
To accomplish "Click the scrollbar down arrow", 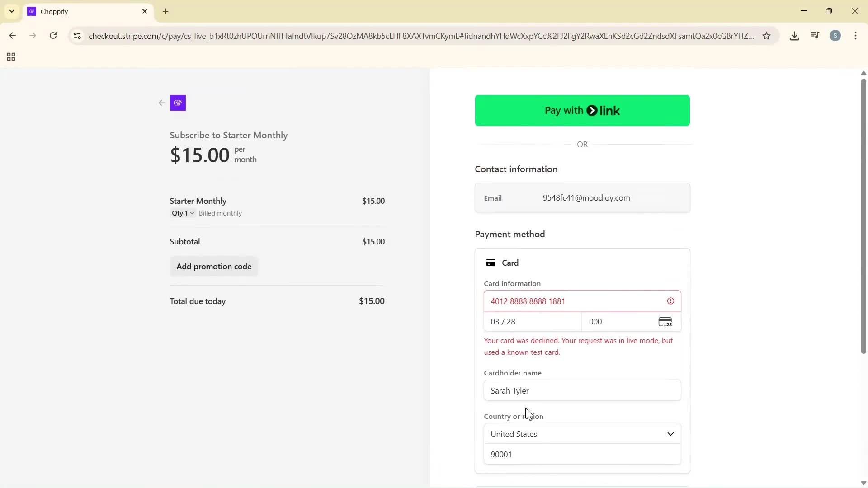I will click(863, 483).
